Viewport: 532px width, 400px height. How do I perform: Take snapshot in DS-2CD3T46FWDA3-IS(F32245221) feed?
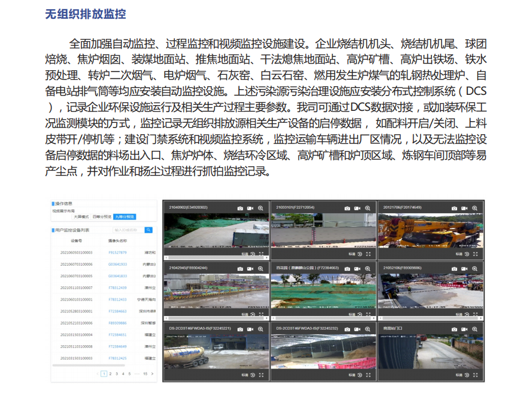pos(240,329)
